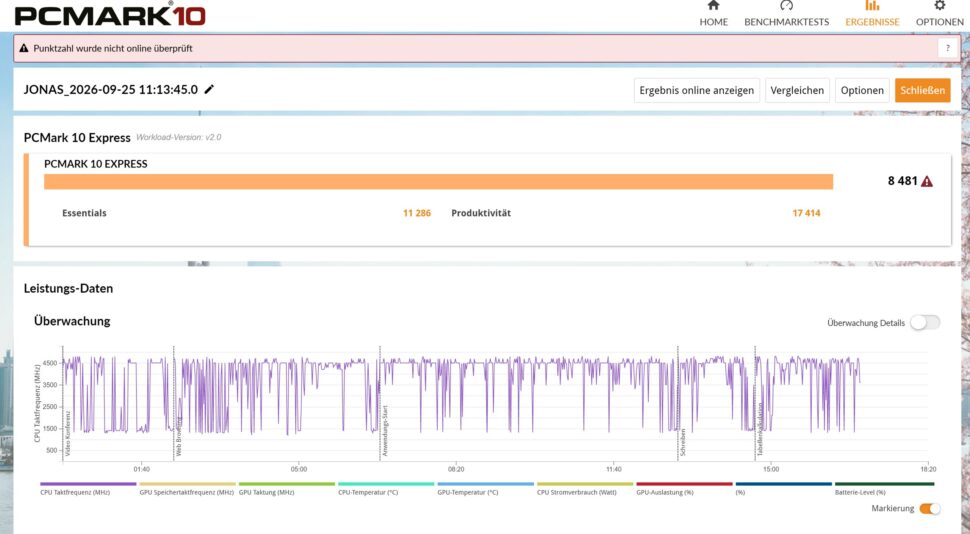Go to HOME menu label
The image size is (970, 534).
click(713, 22)
